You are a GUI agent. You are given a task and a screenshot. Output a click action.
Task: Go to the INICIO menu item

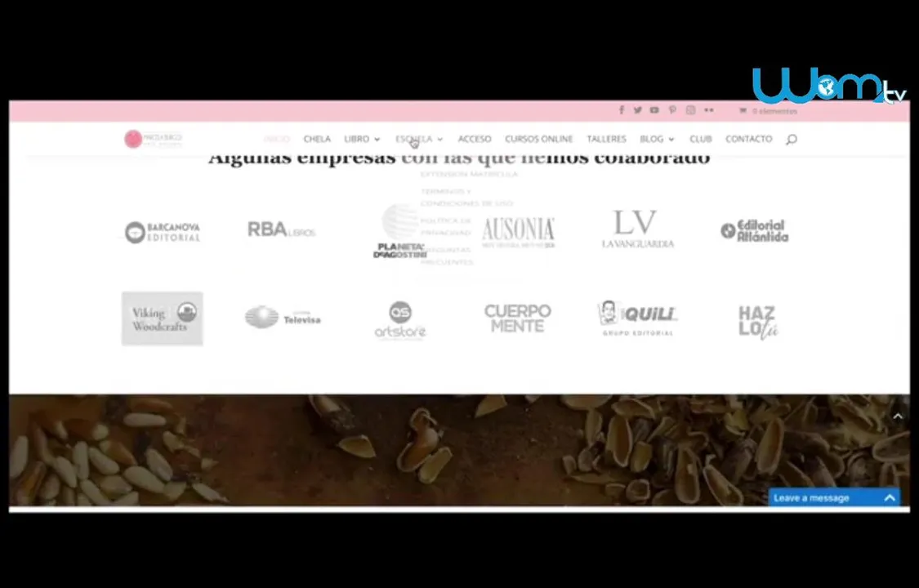277,139
